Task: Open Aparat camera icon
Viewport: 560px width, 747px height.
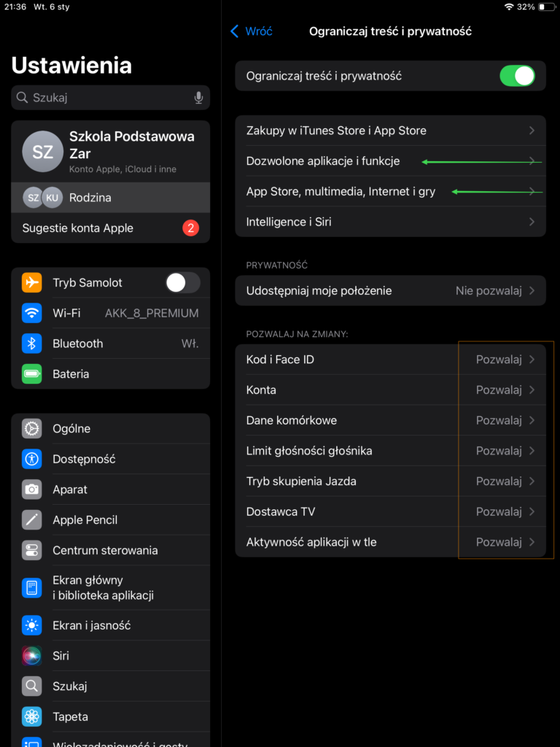Action: click(x=31, y=489)
